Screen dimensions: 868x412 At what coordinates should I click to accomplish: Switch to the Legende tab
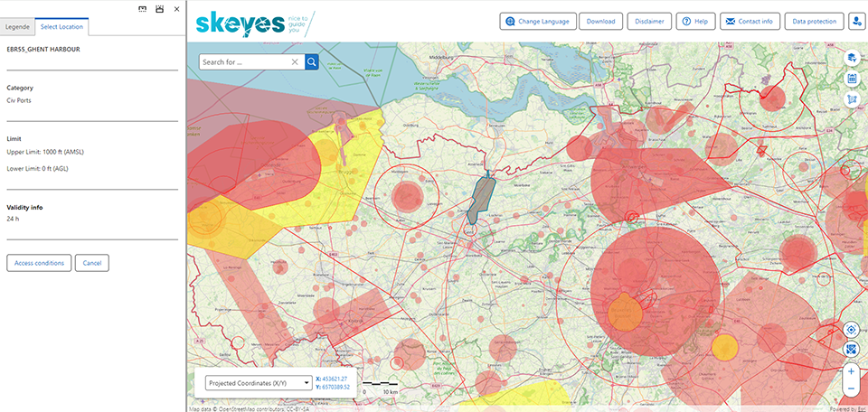(18, 27)
